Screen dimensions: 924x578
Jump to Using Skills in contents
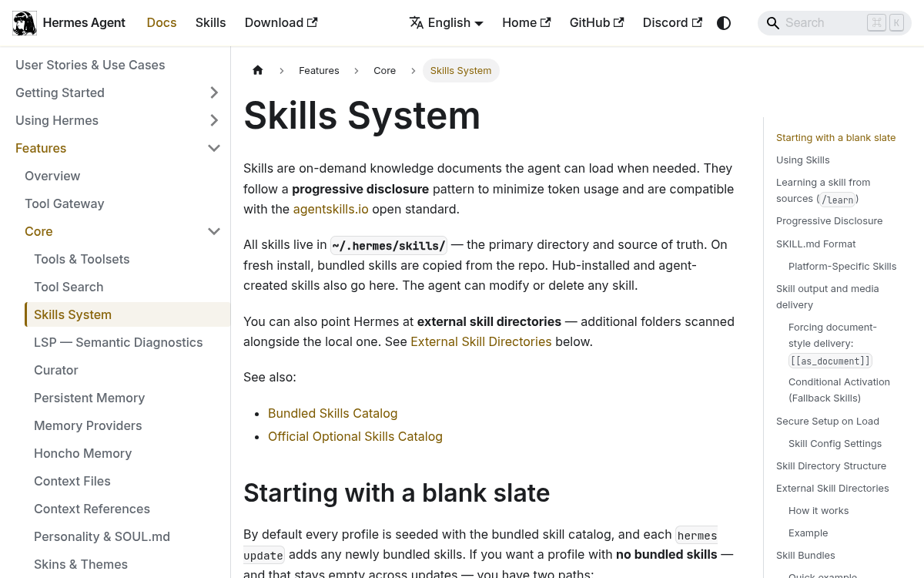click(802, 160)
